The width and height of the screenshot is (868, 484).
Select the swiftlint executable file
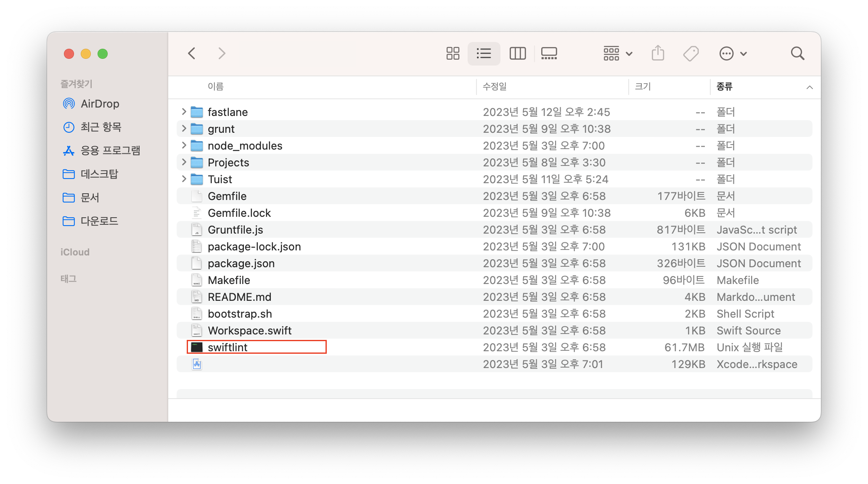pos(228,347)
